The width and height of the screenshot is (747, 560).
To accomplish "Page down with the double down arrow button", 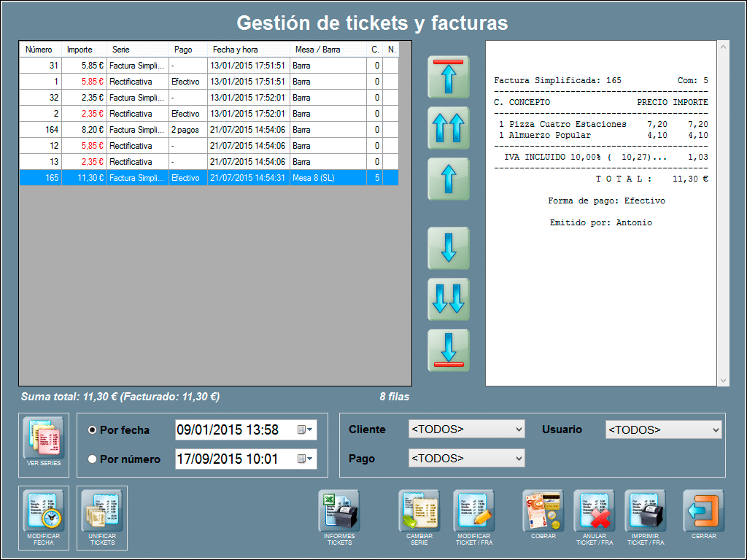I will pyautogui.click(x=449, y=299).
